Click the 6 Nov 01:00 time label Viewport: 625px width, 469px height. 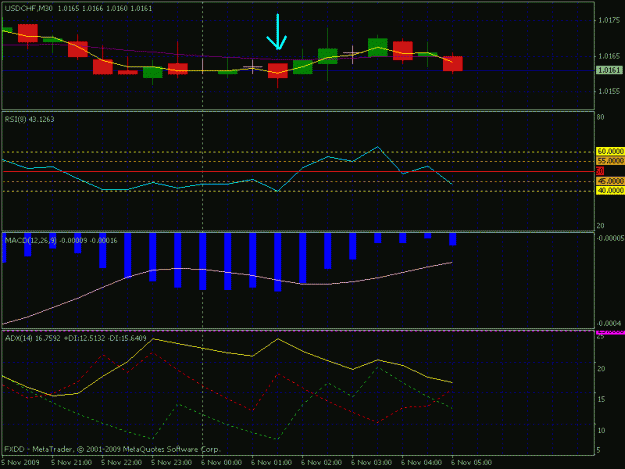pos(271,463)
